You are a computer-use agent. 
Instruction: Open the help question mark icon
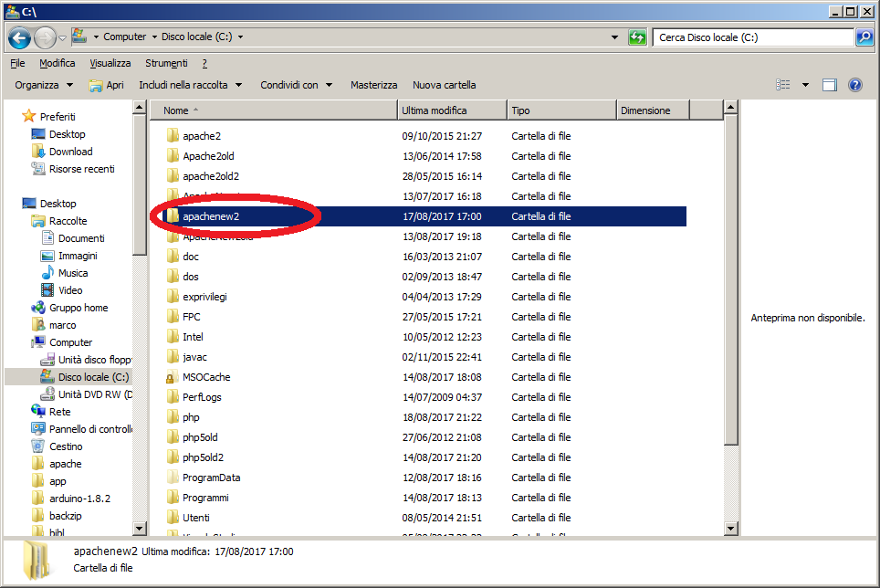click(855, 85)
